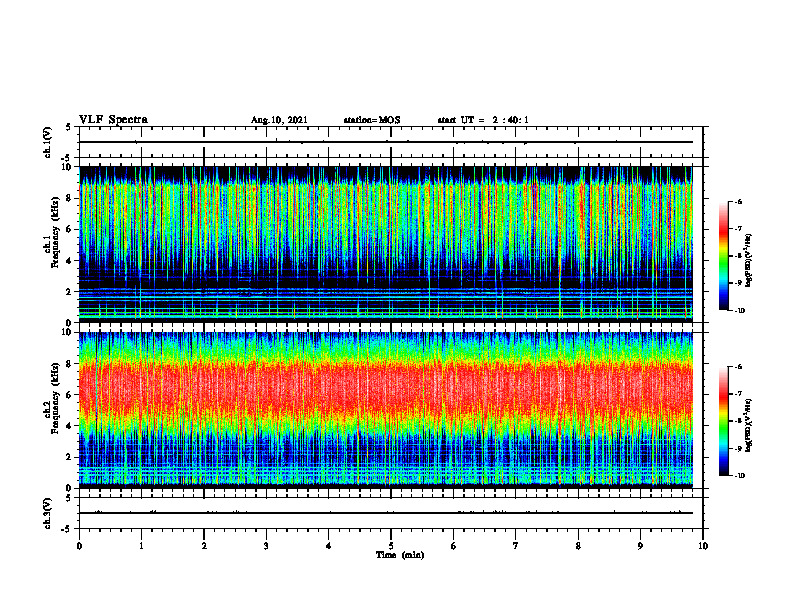Click the ch.1 spectrogram color scale bar
This screenshot has height=612, width=792.
point(724,256)
